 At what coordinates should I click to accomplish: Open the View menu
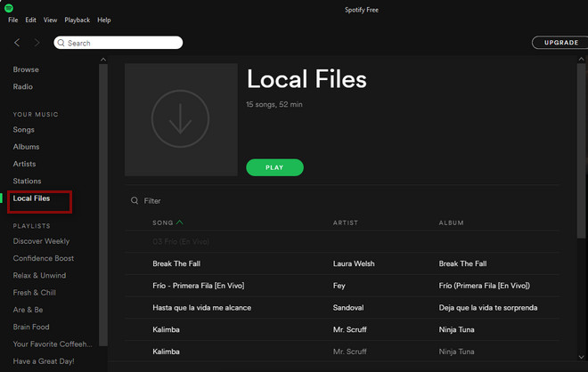tap(50, 20)
